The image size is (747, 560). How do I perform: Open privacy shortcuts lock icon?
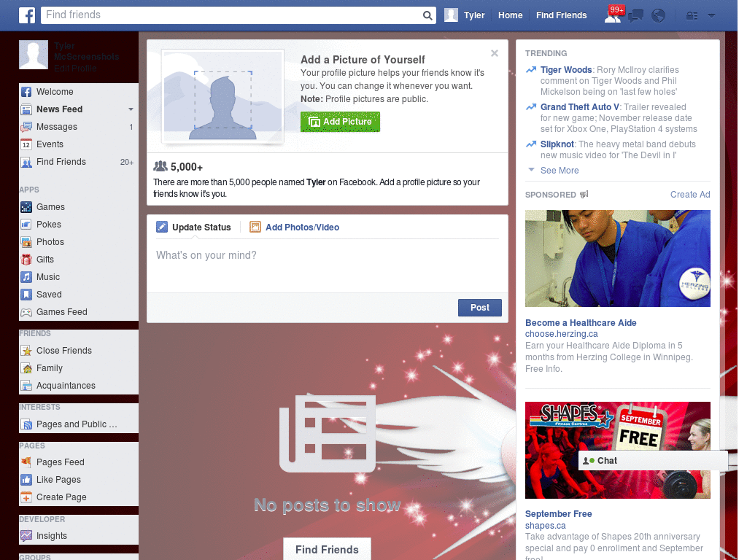coord(692,16)
